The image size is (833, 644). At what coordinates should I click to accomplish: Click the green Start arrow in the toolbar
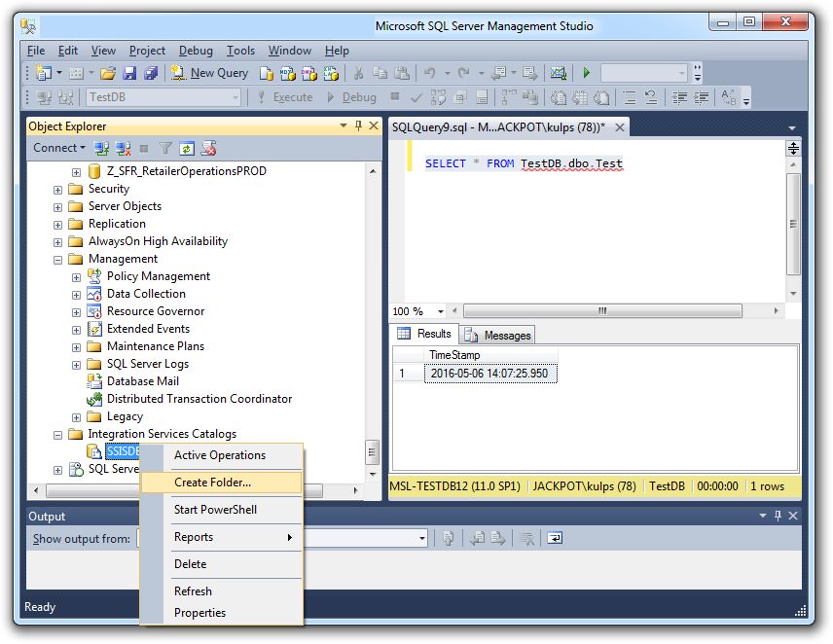tap(587, 73)
